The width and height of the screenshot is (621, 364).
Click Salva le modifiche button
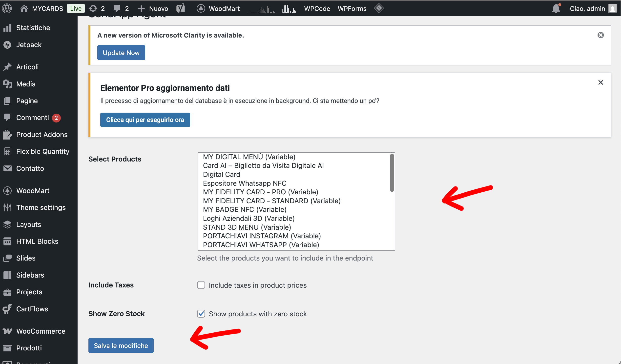[121, 345]
